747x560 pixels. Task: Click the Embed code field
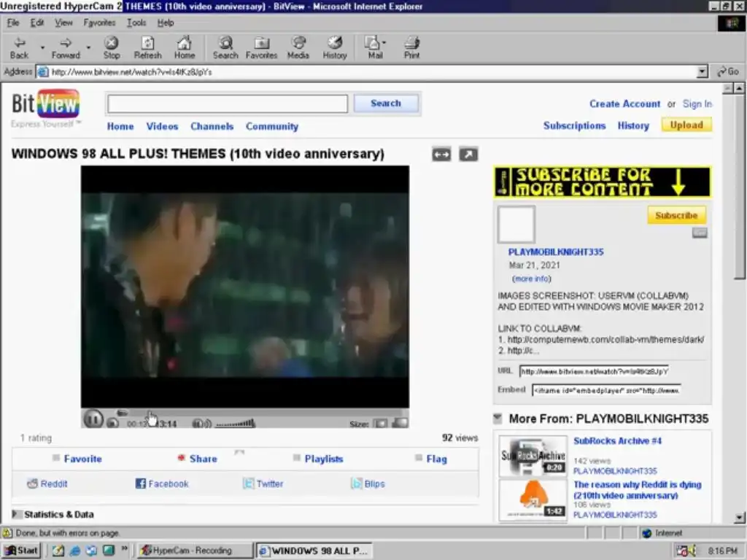[606, 390]
